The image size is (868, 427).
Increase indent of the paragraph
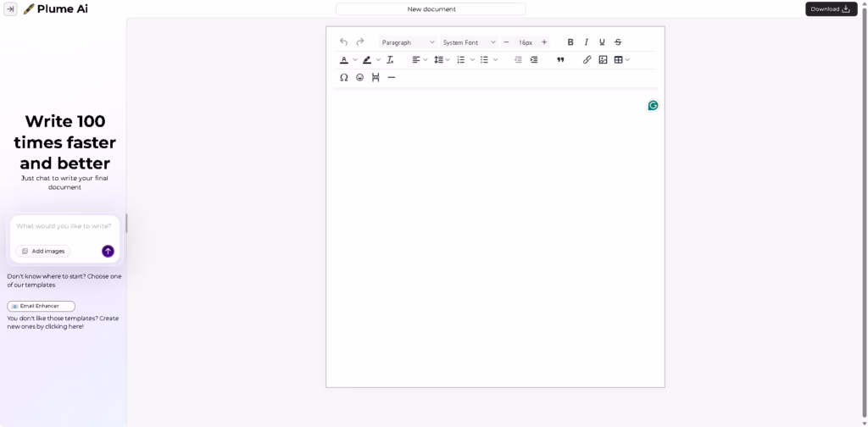click(534, 60)
